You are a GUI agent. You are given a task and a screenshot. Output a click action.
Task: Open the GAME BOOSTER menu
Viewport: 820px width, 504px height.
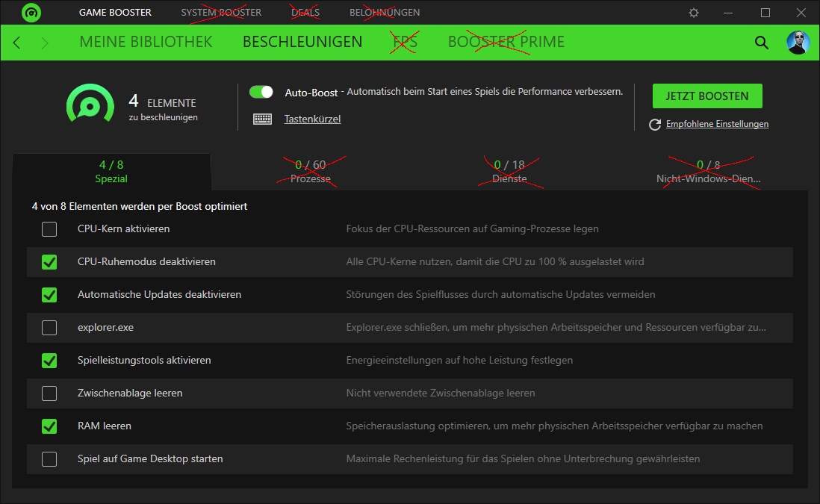tap(115, 13)
